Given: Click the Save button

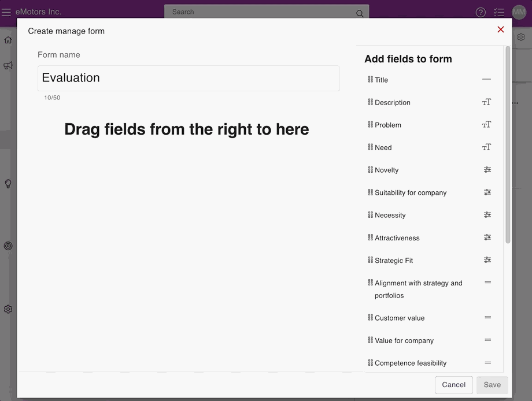Looking at the screenshot, I should [x=492, y=385].
